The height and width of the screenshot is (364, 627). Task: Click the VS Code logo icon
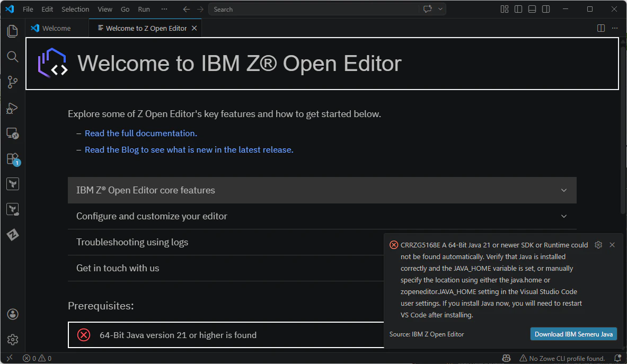(x=10, y=9)
